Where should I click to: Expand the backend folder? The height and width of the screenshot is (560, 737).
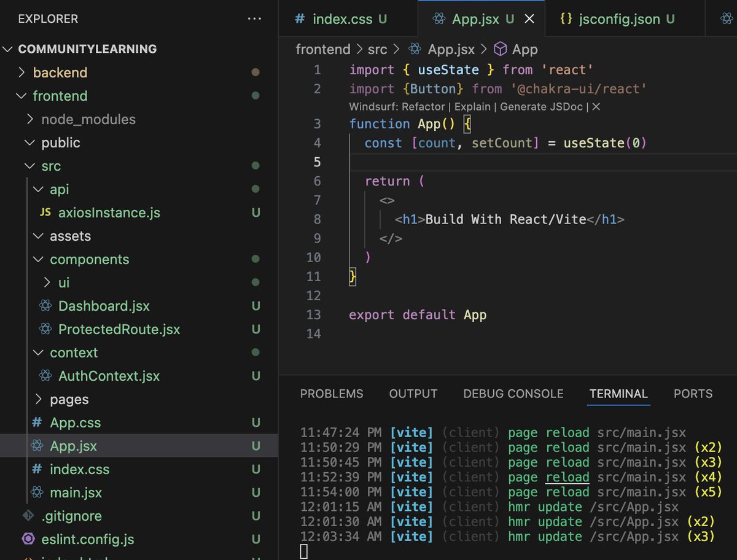tap(22, 72)
